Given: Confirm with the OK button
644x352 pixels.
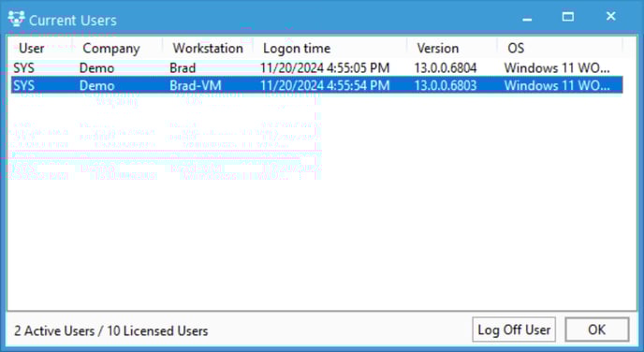Looking at the screenshot, I should (597, 330).
